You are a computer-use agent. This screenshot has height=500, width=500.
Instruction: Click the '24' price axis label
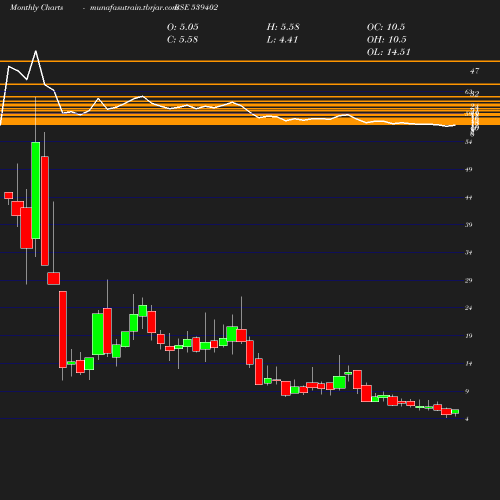(469, 308)
